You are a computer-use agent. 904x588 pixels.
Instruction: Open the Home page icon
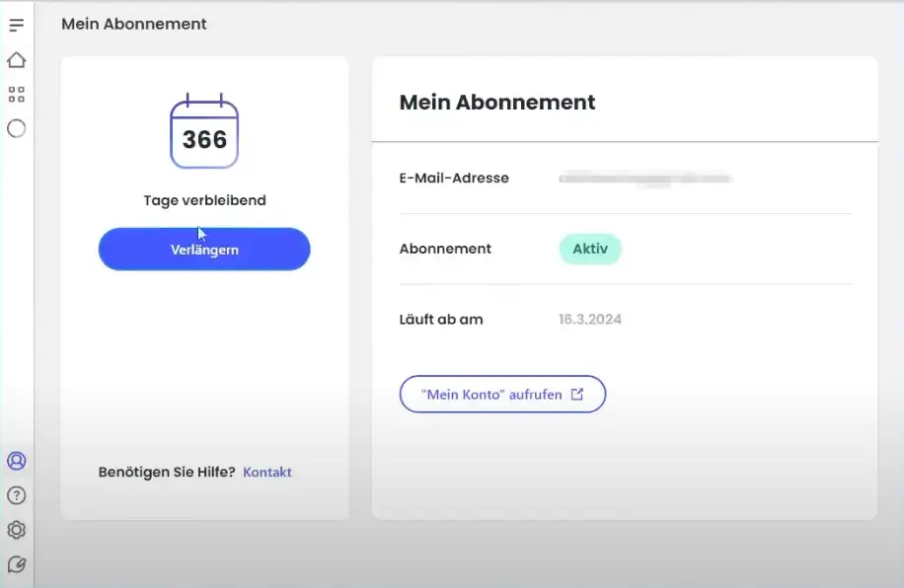[16, 60]
